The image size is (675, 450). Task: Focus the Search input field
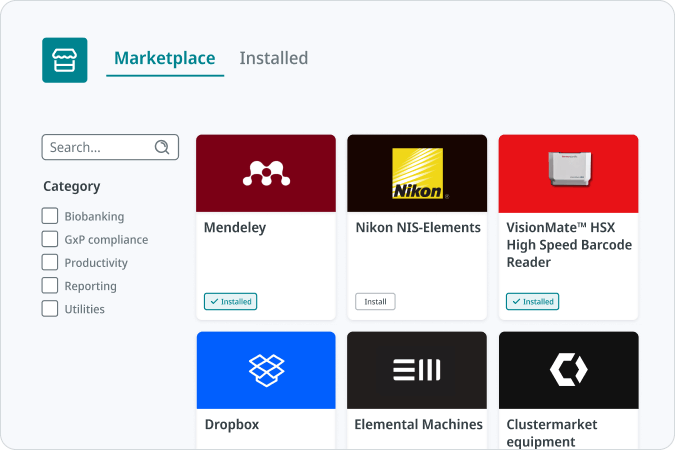coord(110,147)
